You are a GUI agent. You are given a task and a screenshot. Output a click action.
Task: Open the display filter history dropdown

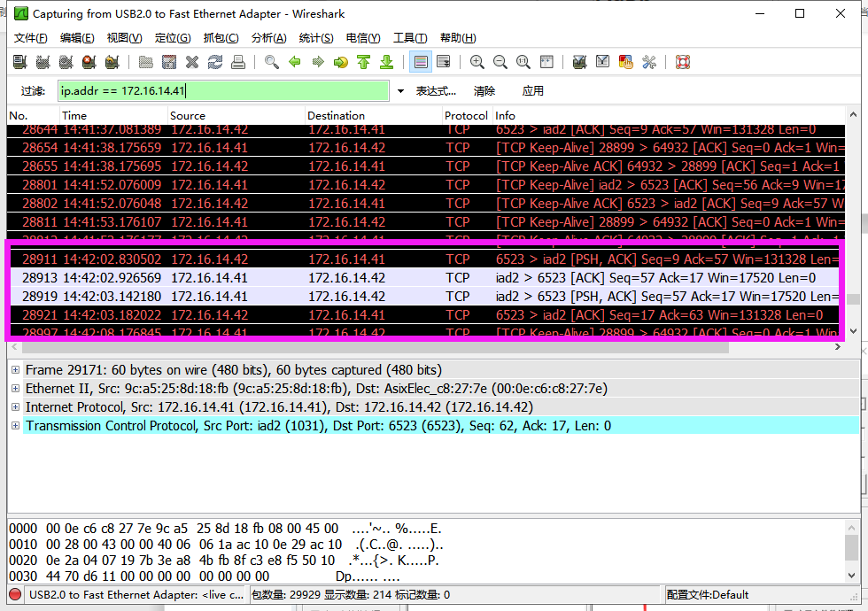[x=400, y=91]
